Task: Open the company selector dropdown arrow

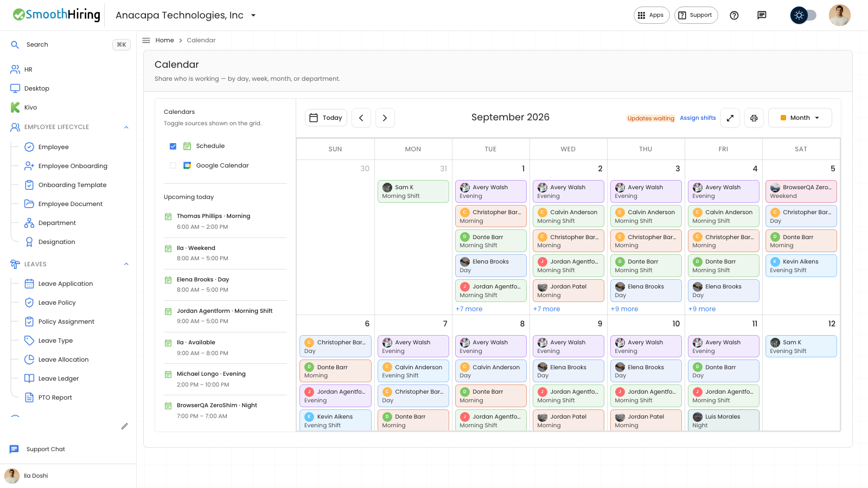Action: [253, 15]
